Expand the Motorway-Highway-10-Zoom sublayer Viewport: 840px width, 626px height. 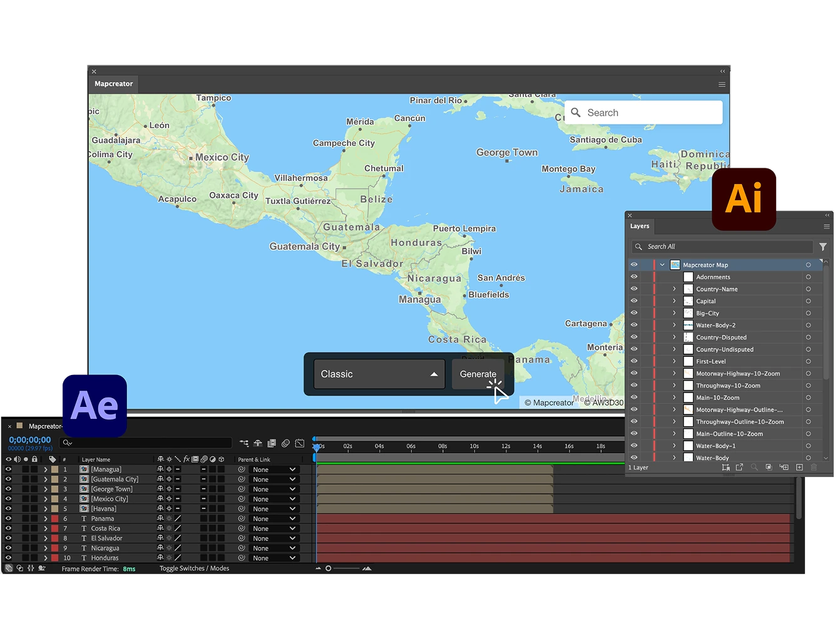pyautogui.click(x=674, y=374)
